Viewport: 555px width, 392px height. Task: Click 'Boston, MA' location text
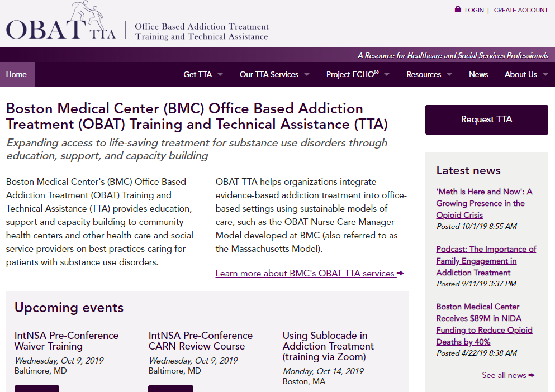[x=304, y=382]
